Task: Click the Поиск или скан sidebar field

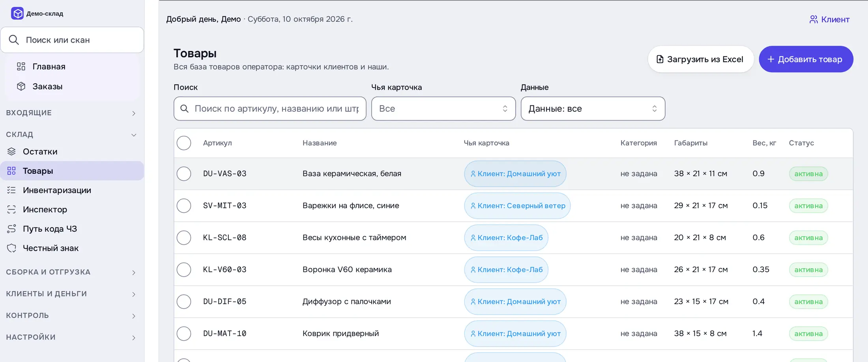Action: [72, 40]
